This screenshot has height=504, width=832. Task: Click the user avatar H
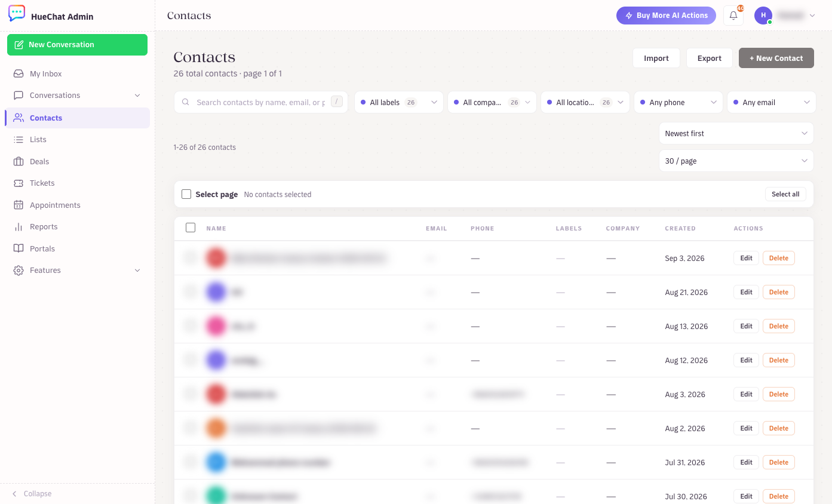click(x=763, y=16)
